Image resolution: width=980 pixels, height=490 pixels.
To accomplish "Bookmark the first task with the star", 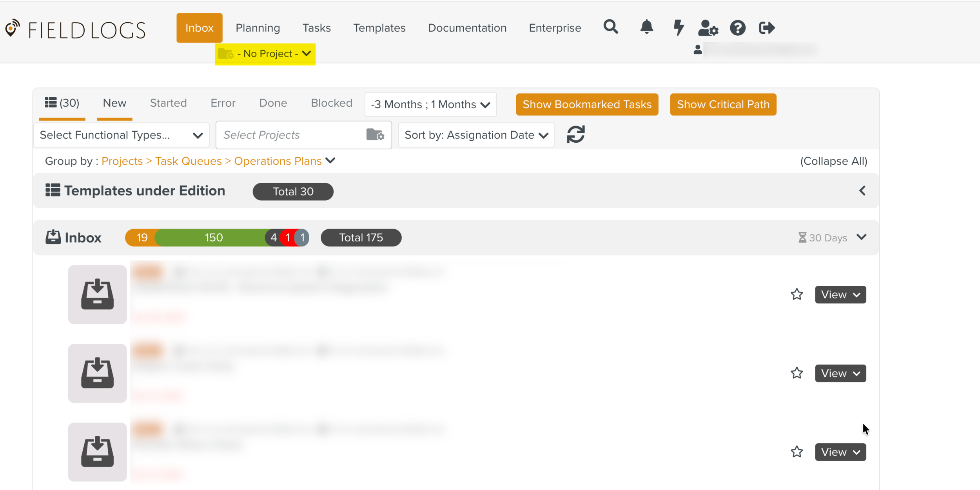I will [797, 294].
